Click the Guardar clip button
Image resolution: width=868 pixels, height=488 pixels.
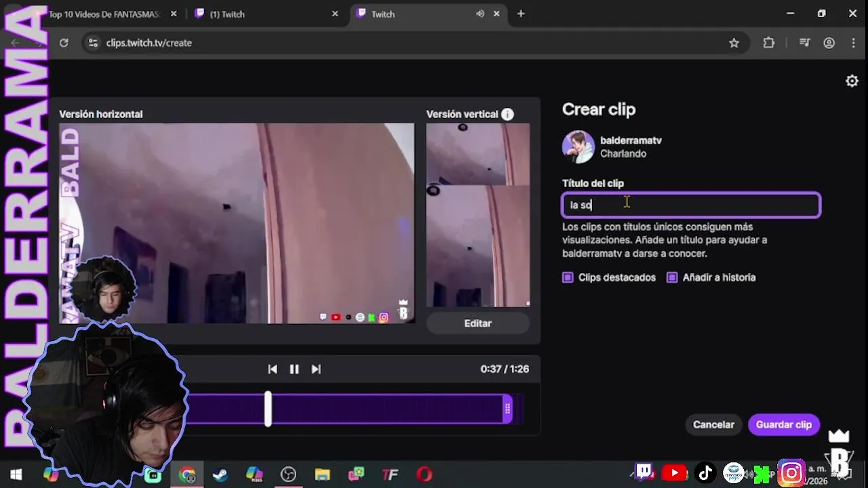(x=784, y=425)
